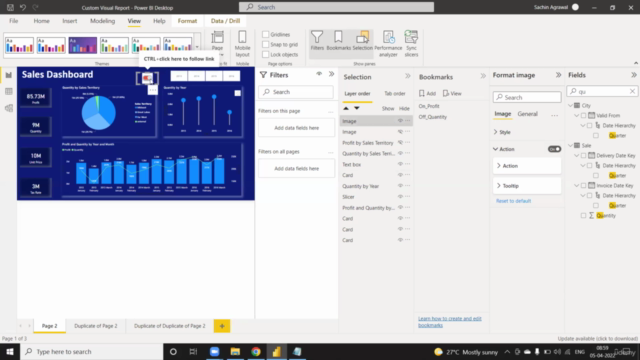Open Sync slicers pane
Screen dimensions: 640x360
pos(411,43)
